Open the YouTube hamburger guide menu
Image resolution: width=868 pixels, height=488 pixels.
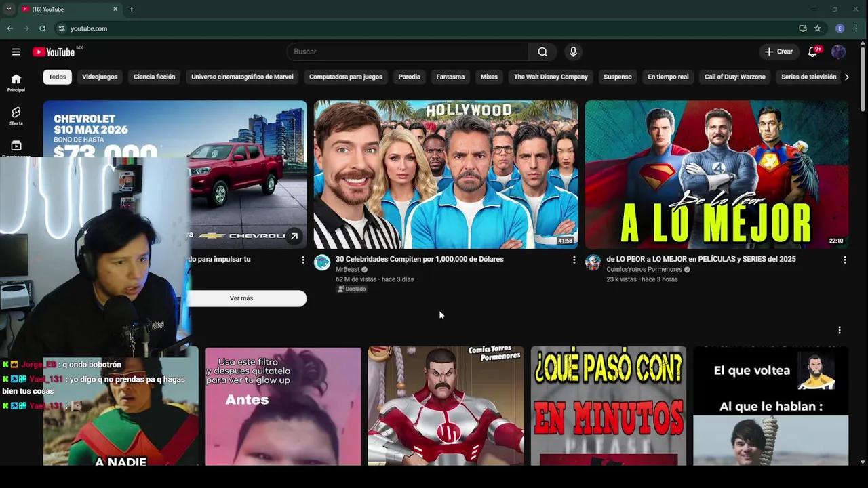(16, 52)
